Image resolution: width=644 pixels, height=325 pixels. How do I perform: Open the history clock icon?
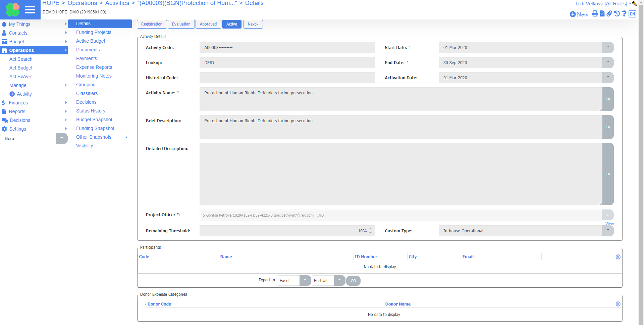click(616, 14)
